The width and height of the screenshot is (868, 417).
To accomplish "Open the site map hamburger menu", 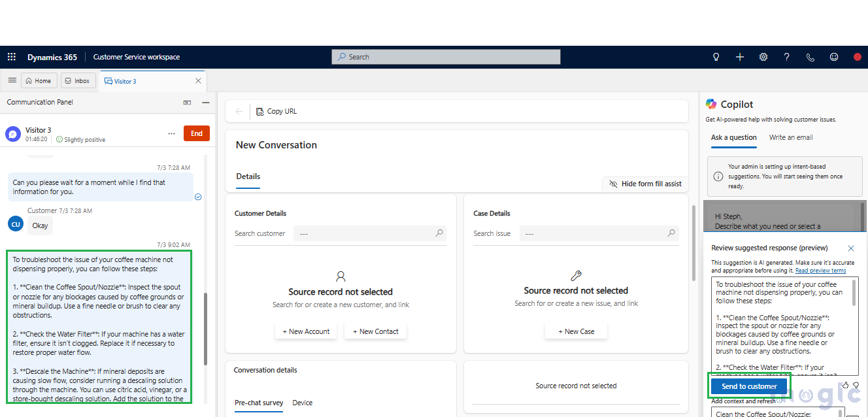I will 12,80.
